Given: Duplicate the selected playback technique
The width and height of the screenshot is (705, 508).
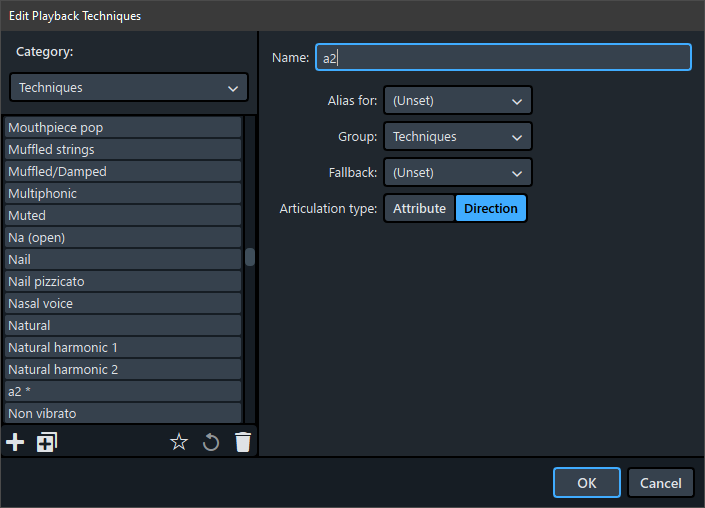Looking at the screenshot, I should click(x=47, y=442).
